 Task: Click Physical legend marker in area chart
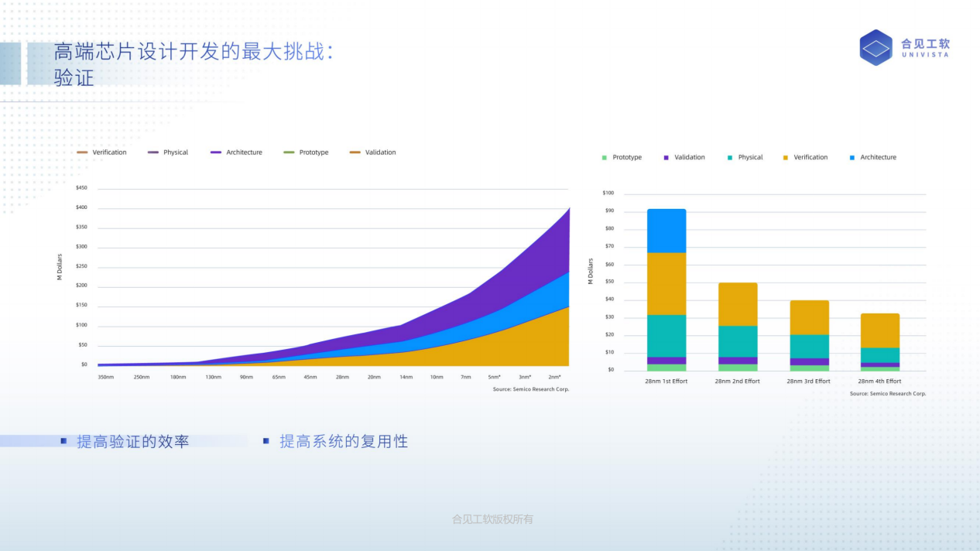[x=153, y=152]
